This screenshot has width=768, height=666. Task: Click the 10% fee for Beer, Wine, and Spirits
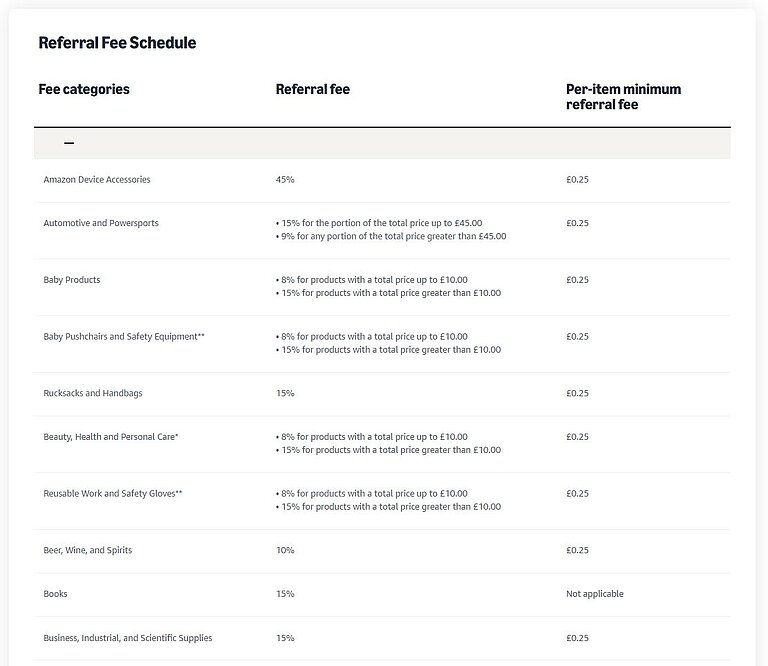point(285,550)
